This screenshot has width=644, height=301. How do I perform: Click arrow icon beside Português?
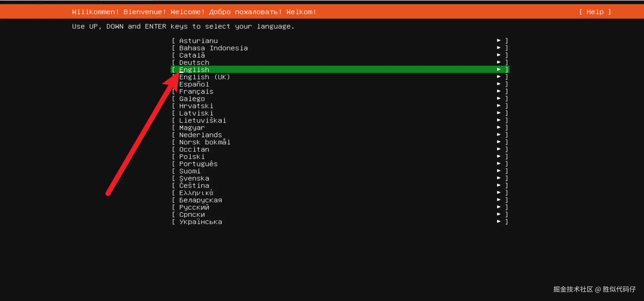499,164
